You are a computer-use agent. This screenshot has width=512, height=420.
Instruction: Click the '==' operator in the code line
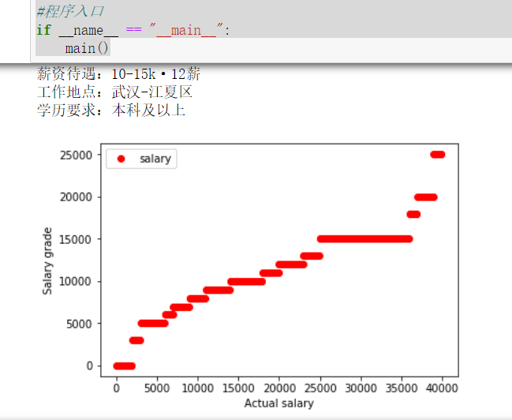click(x=133, y=29)
